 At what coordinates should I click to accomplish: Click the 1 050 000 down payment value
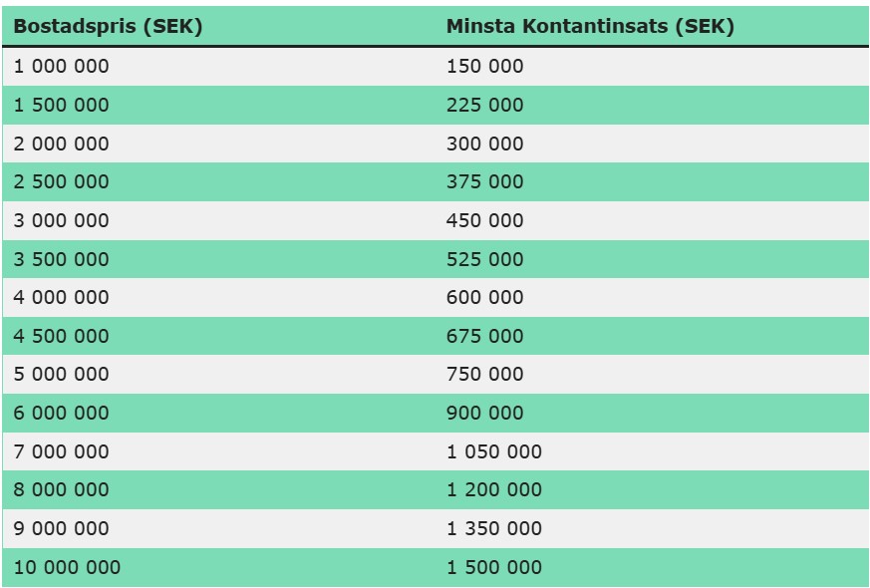(494, 451)
